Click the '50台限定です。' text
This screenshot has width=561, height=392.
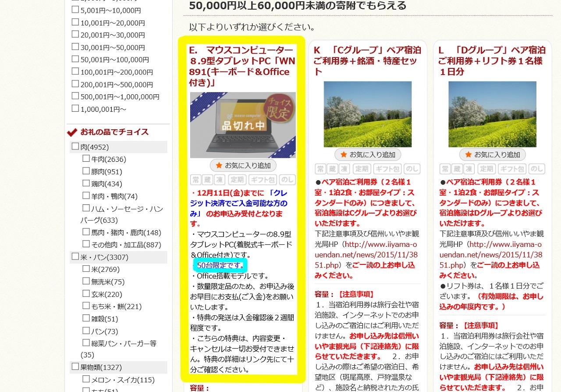point(220,265)
